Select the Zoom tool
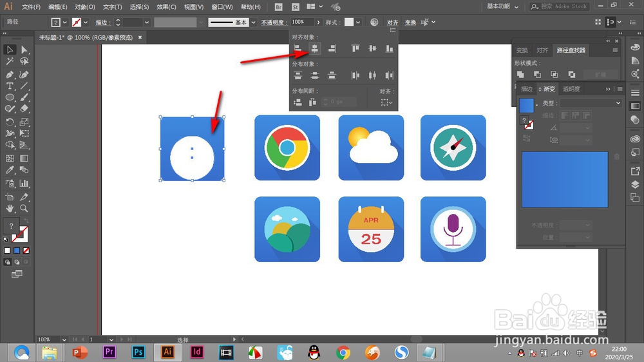 point(24,208)
